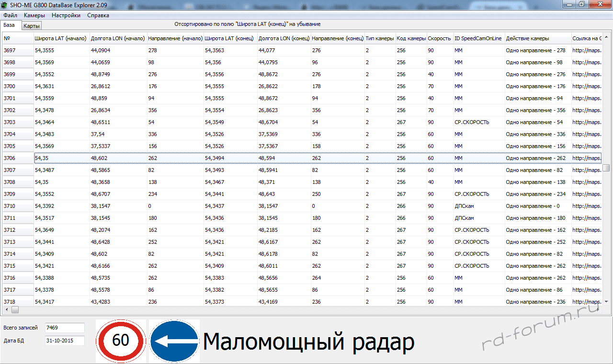The width and height of the screenshot is (613, 364).
Task: Sort by Тип камеры column header
Action: point(380,38)
